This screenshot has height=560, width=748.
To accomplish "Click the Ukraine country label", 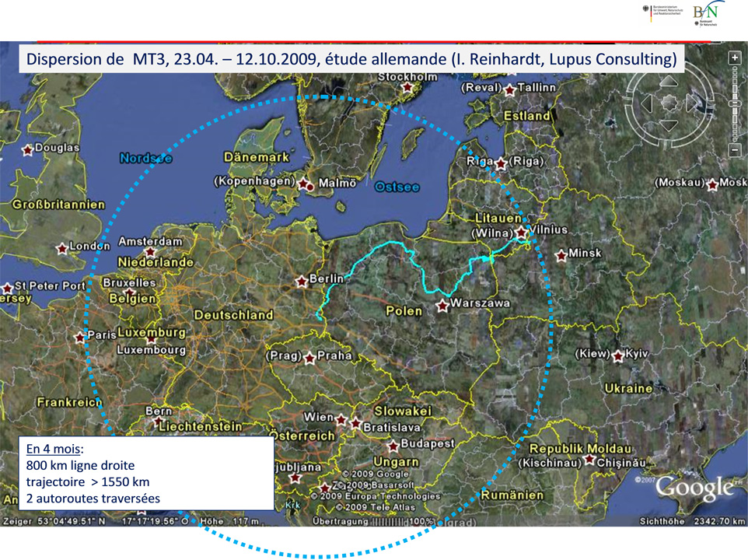I will pos(629,388).
